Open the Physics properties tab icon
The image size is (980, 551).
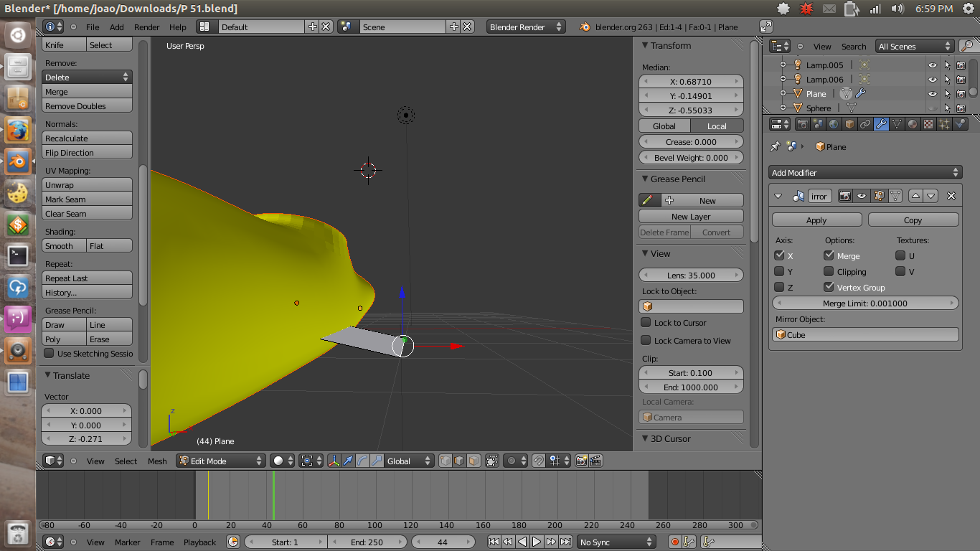[x=961, y=124]
